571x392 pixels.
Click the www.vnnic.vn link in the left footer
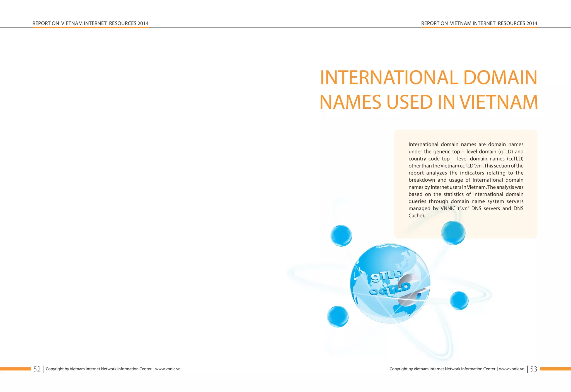click(x=168, y=369)
